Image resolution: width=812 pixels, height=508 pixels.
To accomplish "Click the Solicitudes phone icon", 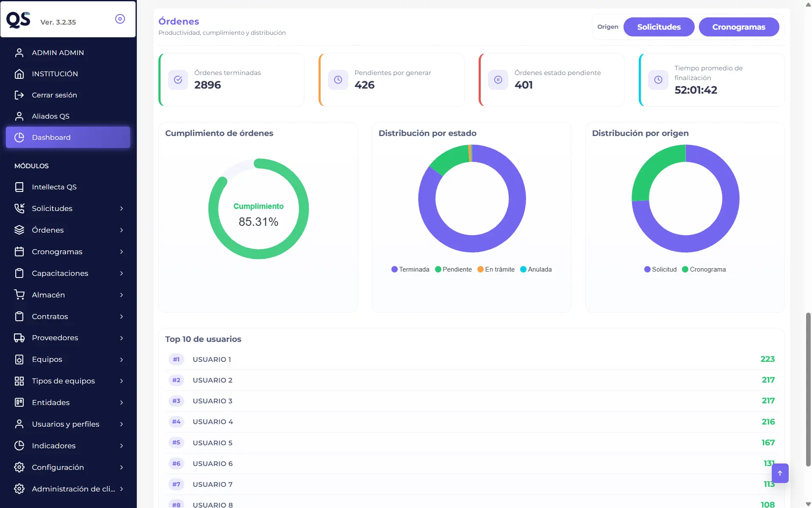I will tap(19, 208).
